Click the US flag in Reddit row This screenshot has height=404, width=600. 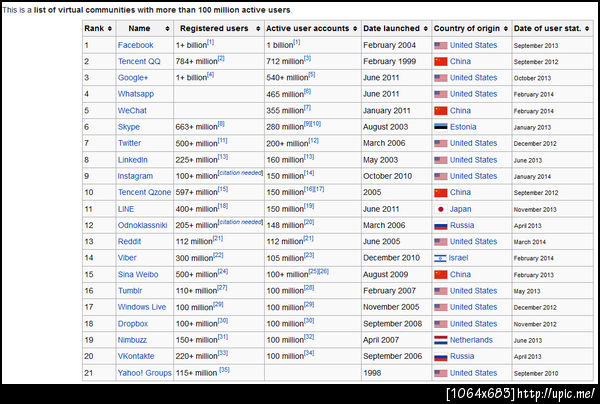click(440, 242)
